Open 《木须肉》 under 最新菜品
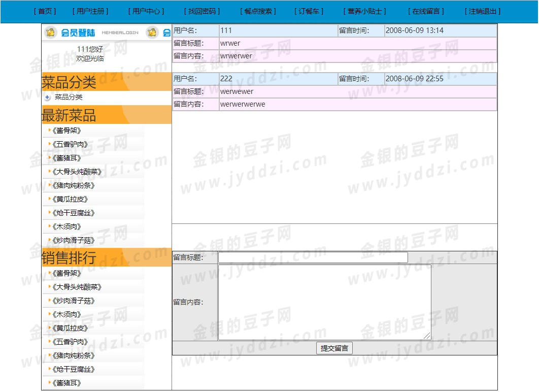The image size is (539, 392). click(x=66, y=227)
